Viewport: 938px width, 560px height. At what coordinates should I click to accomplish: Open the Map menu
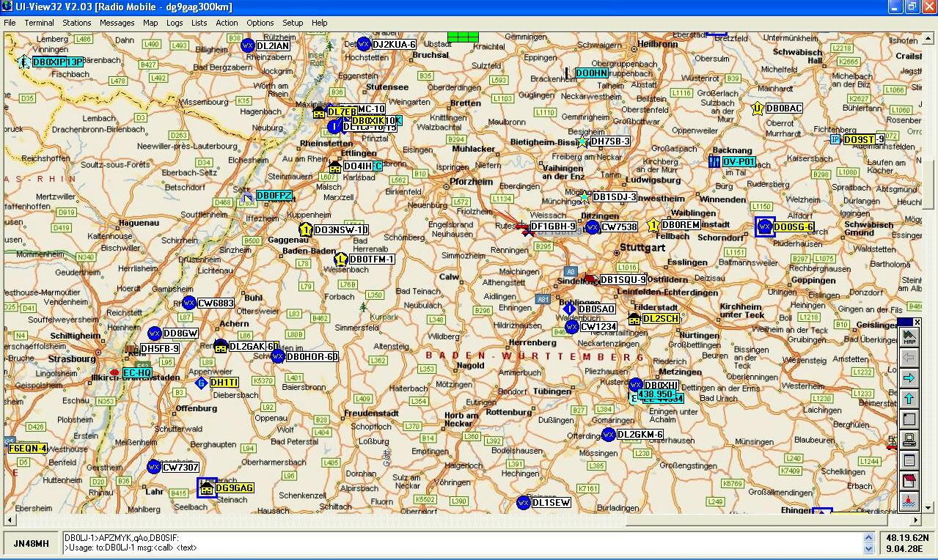(x=150, y=23)
